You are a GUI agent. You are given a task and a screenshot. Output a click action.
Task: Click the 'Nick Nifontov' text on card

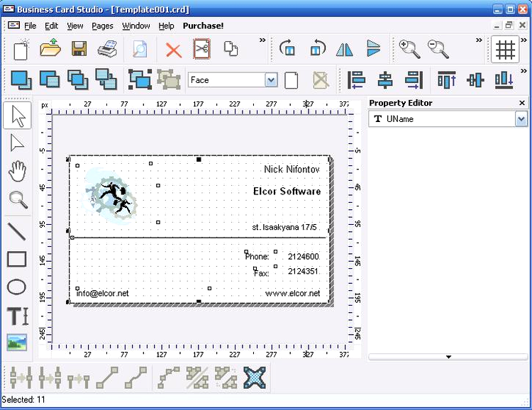(x=292, y=169)
